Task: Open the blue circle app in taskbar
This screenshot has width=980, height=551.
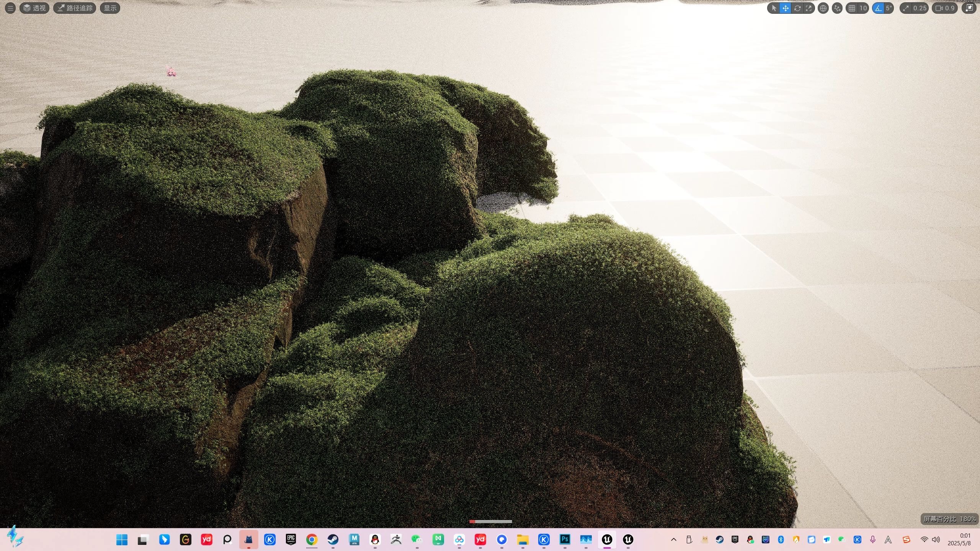Action: coord(502,540)
